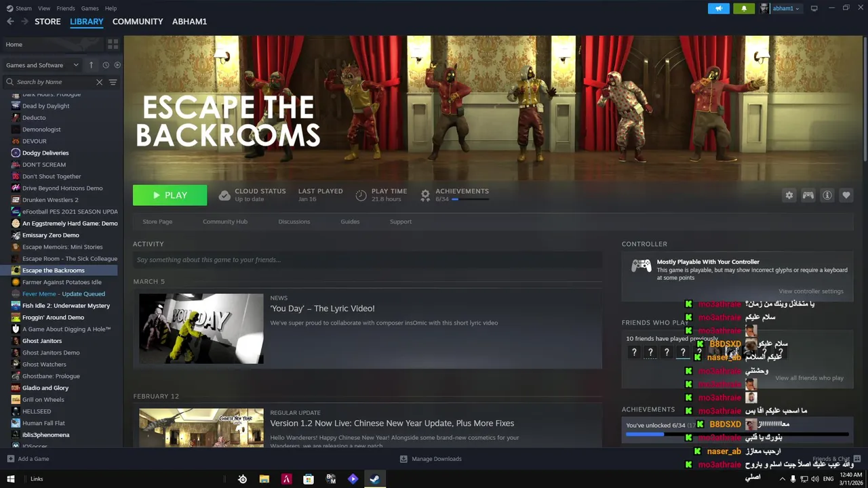Open Community Hub link
This screenshot has height=488, width=868.
pyautogui.click(x=225, y=222)
